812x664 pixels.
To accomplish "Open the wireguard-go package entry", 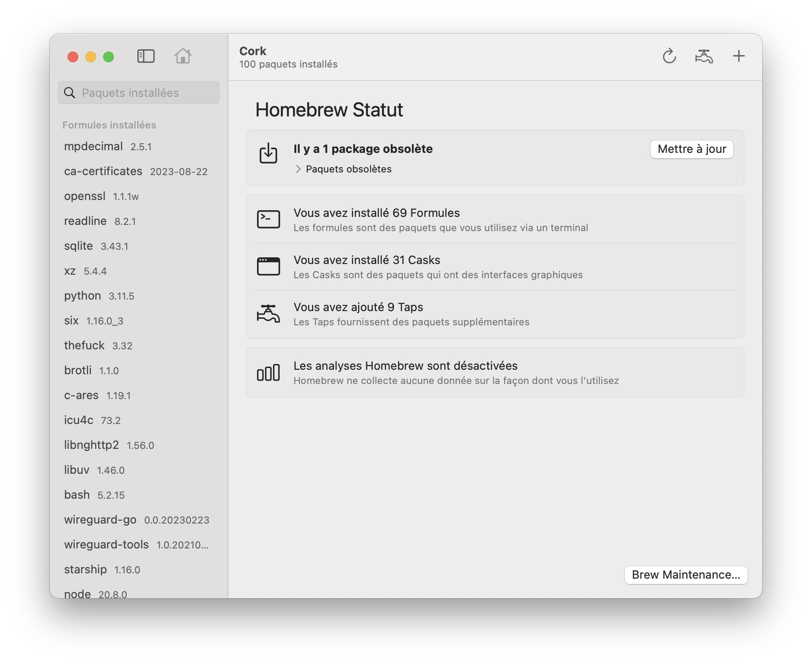I will [x=100, y=520].
